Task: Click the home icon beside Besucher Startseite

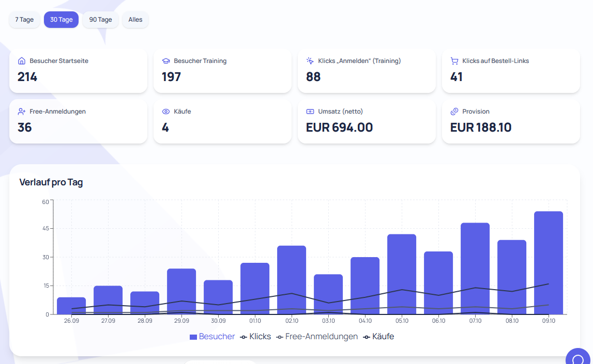Action: [x=22, y=61]
